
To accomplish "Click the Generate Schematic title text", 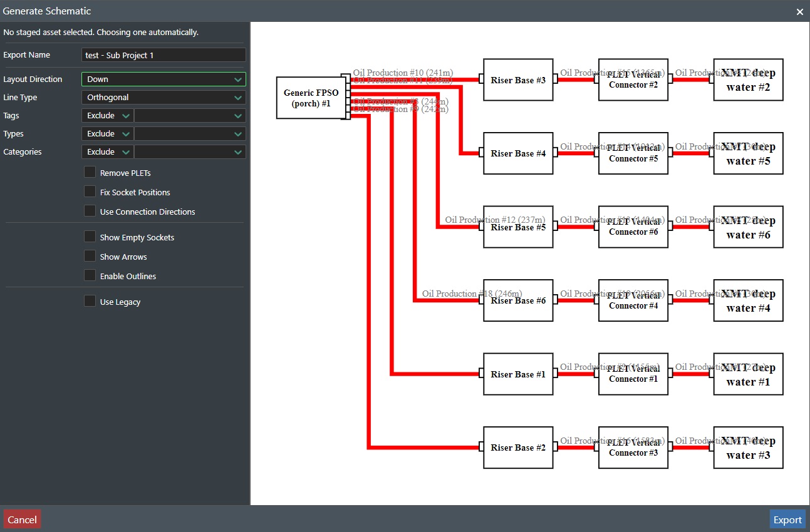I will (47, 11).
